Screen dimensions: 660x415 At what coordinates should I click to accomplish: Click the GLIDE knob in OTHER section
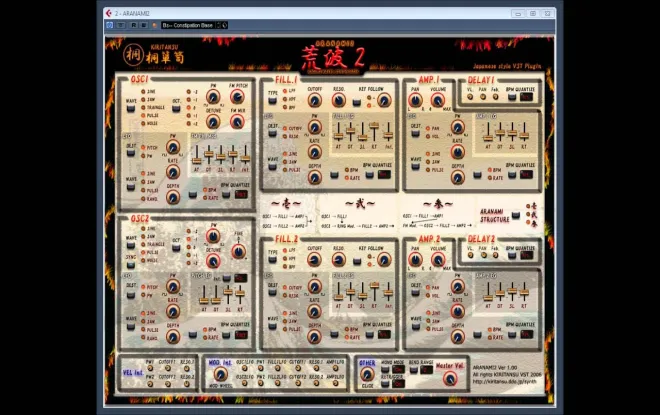[367, 374]
